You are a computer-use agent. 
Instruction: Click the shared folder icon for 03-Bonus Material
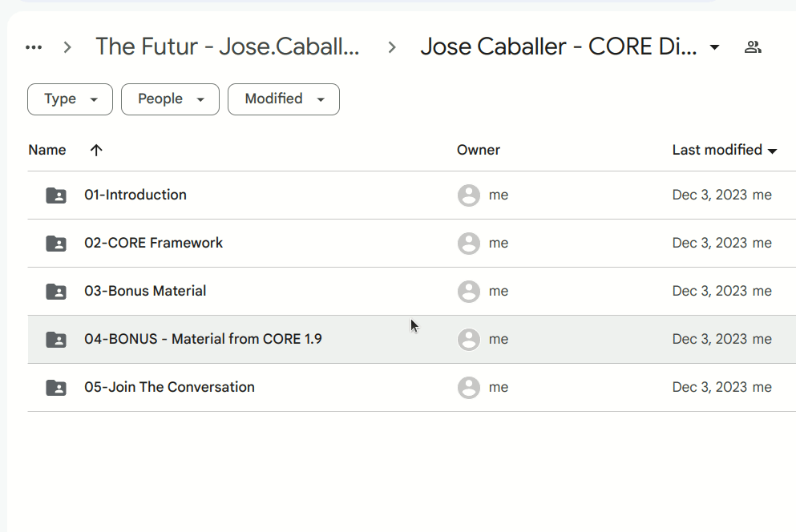pos(56,292)
